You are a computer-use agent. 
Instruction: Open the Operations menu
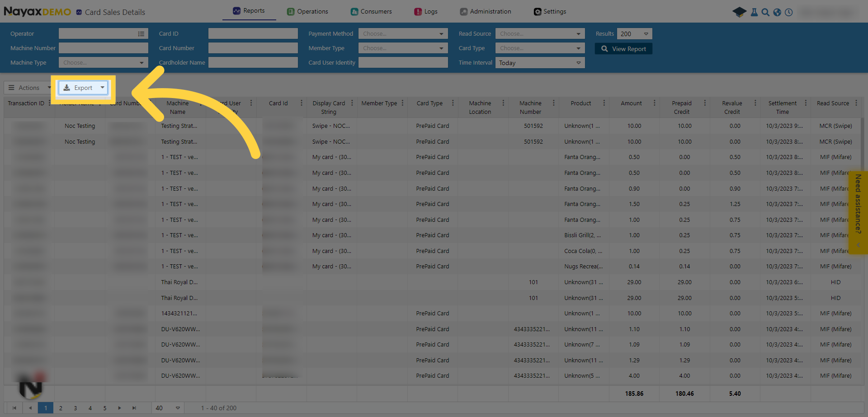point(307,12)
